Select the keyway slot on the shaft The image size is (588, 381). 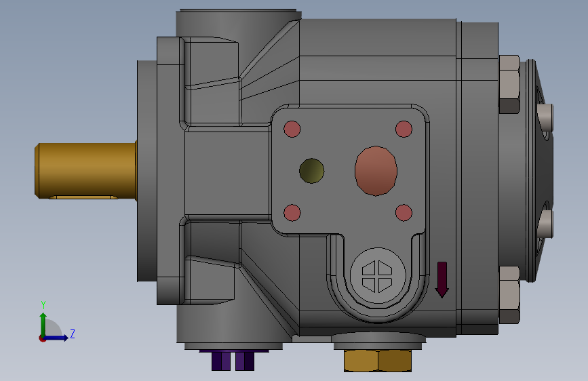83,197
